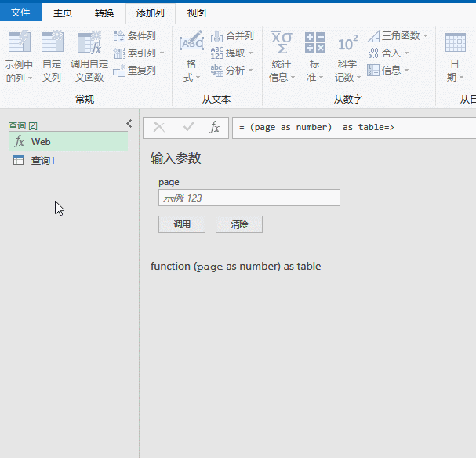The height and width of the screenshot is (458, 476).
Task: Confirm formula with checkmark icon
Action: (188, 127)
